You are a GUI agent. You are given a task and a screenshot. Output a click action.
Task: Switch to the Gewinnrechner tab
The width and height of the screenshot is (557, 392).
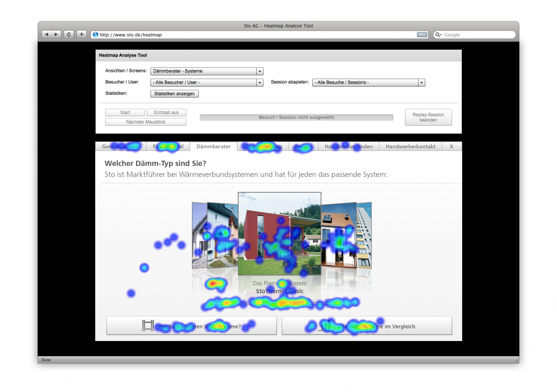click(x=121, y=147)
